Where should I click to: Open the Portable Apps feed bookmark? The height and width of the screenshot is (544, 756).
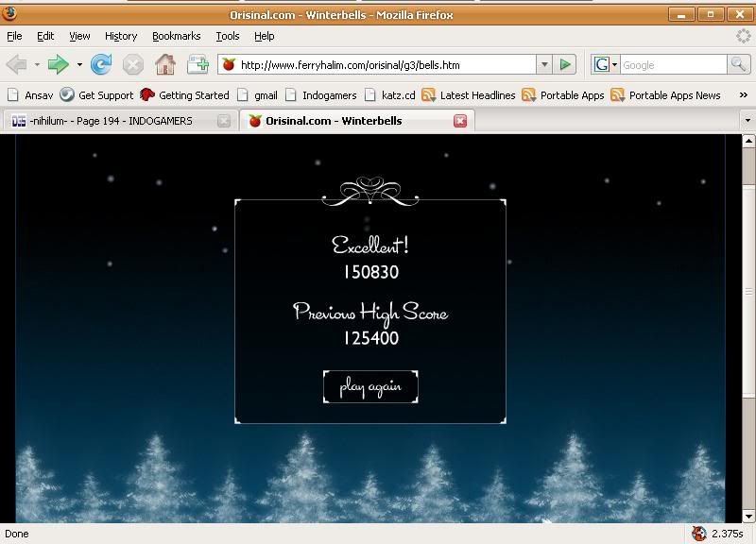coord(563,95)
